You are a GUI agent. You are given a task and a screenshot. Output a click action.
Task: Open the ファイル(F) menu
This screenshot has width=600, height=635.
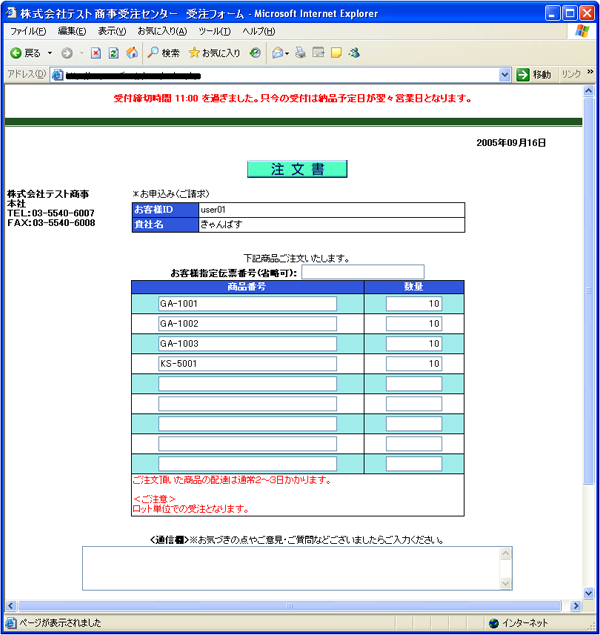coord(29,32)
